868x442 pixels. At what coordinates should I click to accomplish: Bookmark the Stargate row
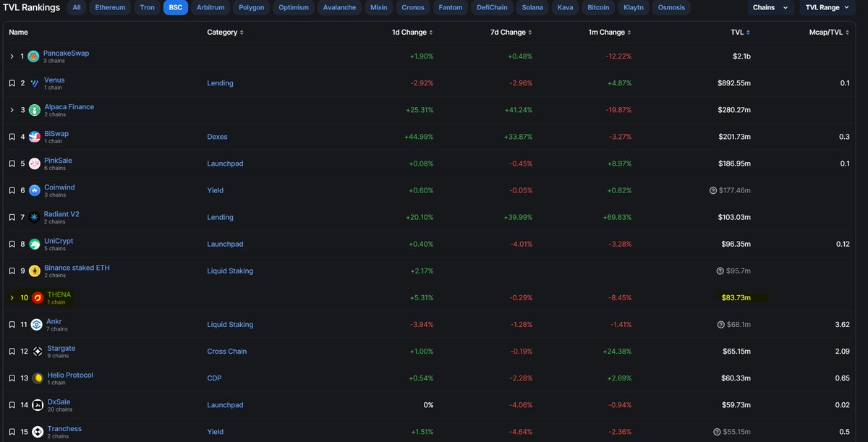pos(12,352)
